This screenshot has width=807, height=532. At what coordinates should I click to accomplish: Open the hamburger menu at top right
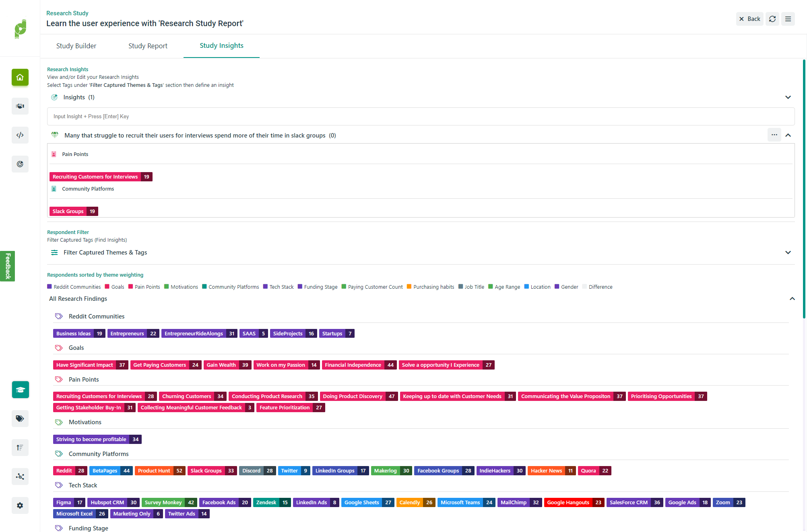coord(788,19)
